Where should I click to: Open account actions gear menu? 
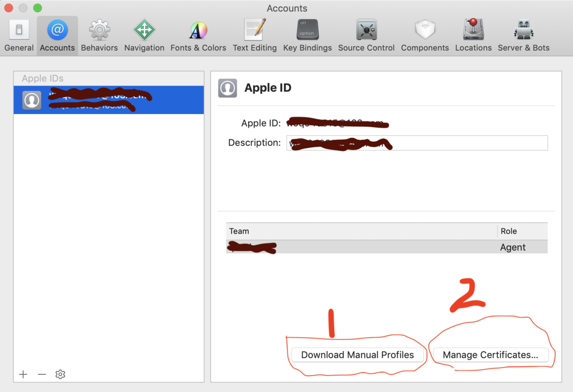[60, 374]
